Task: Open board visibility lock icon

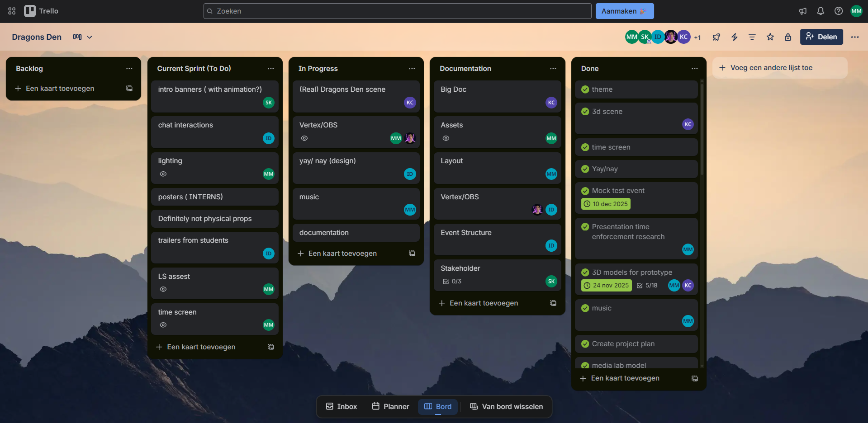Action: tap(788, 37)
